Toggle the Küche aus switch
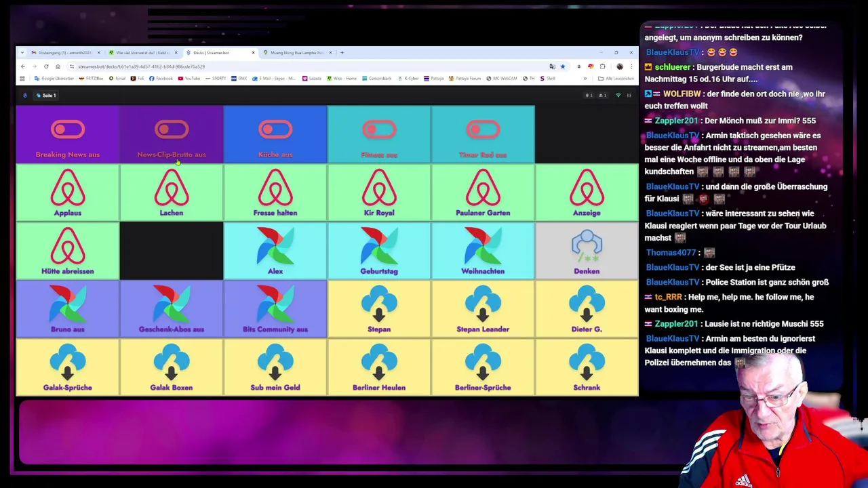Viewport: 868px width, 488px height. tap(275, 134)
